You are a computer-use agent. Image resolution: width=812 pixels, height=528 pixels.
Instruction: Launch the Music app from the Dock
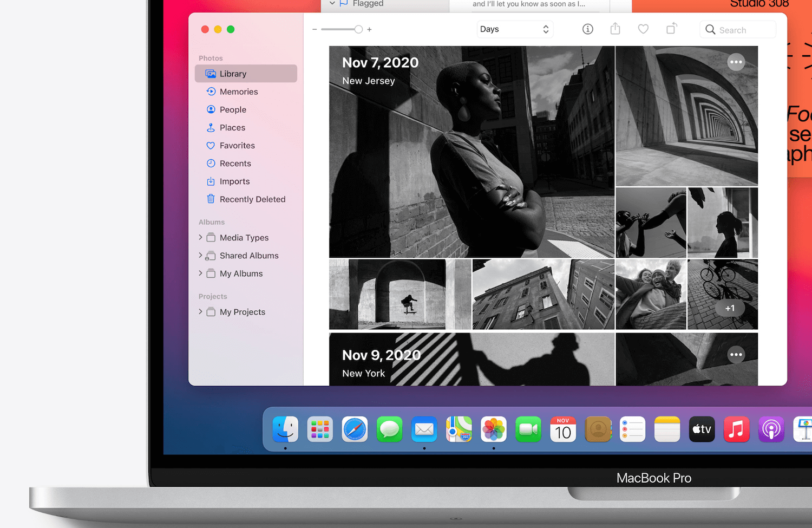tap(736, 430)
